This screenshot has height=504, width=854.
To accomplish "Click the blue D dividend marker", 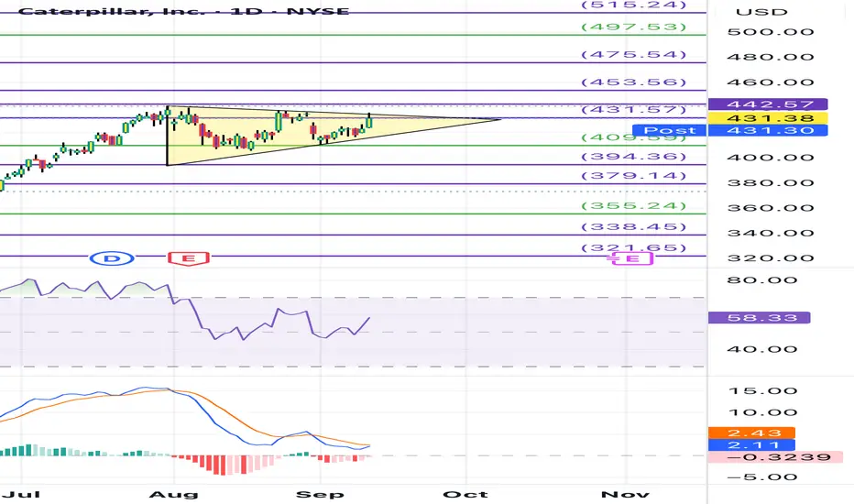I will coord(112,257).
